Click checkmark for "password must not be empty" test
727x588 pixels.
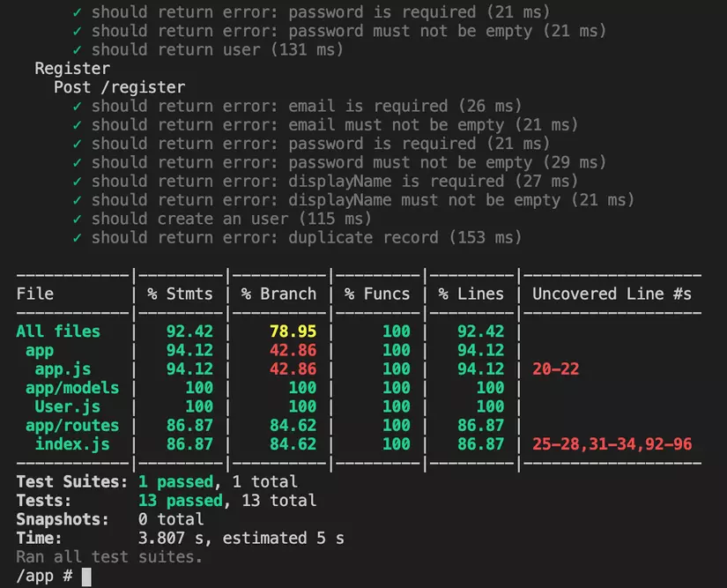tap(76, 162)
